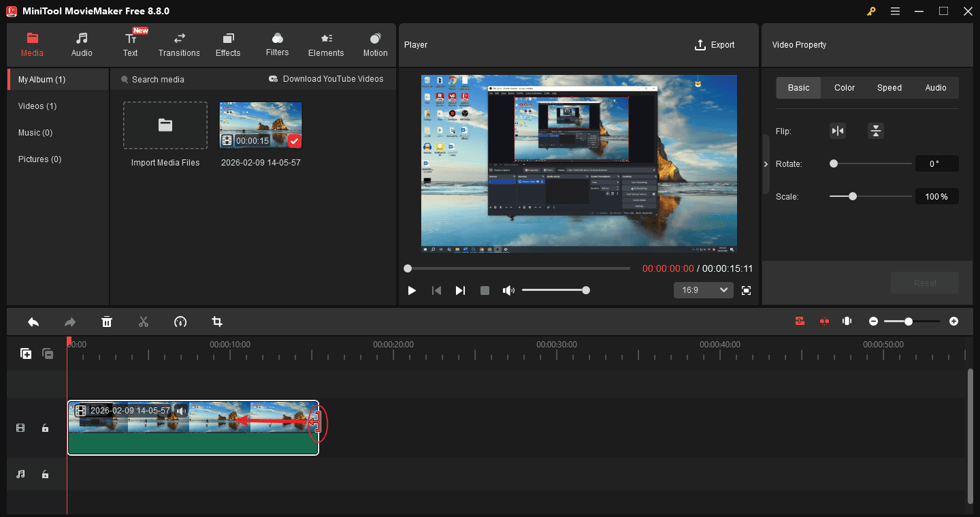This screenshot has height=517, width=980.
Task: Click the Import Media Files box
Action: pos(165,125)
